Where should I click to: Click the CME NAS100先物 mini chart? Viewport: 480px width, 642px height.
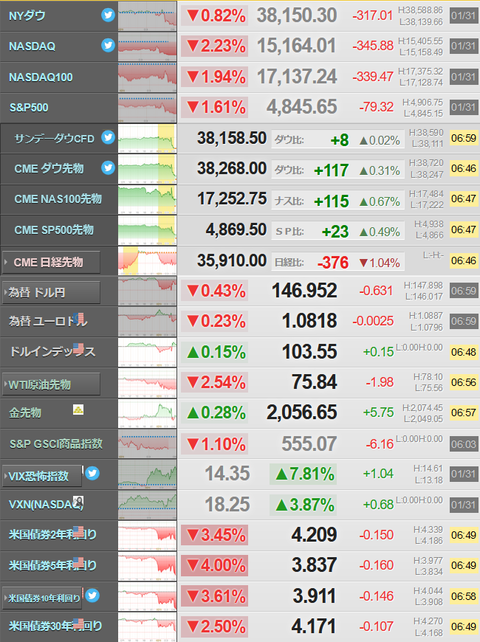147,199
